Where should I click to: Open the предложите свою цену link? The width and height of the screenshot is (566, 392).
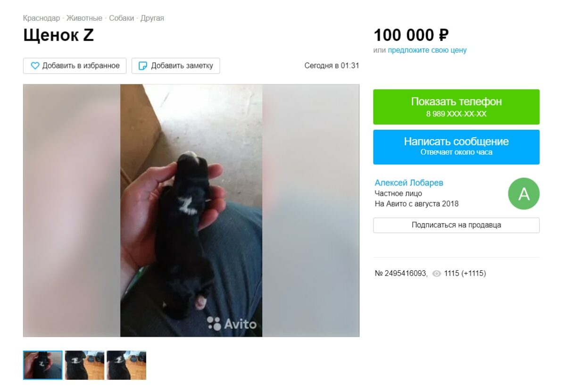point(427,50)
